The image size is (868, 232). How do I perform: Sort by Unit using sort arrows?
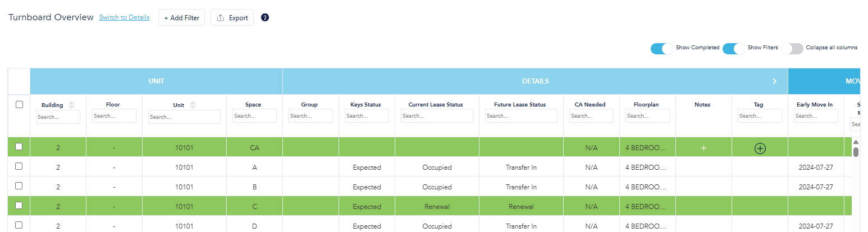tap(193, 105)
